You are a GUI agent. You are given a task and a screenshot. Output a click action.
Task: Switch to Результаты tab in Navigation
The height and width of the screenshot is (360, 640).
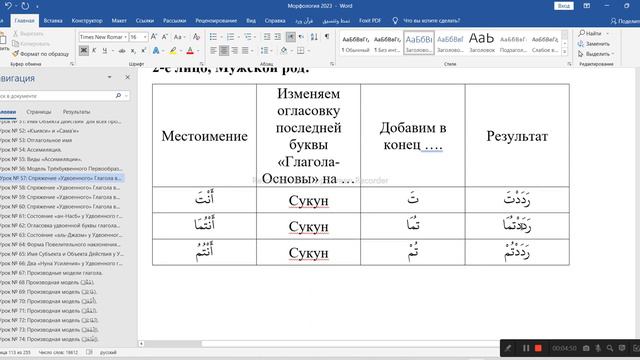point(76,111)
